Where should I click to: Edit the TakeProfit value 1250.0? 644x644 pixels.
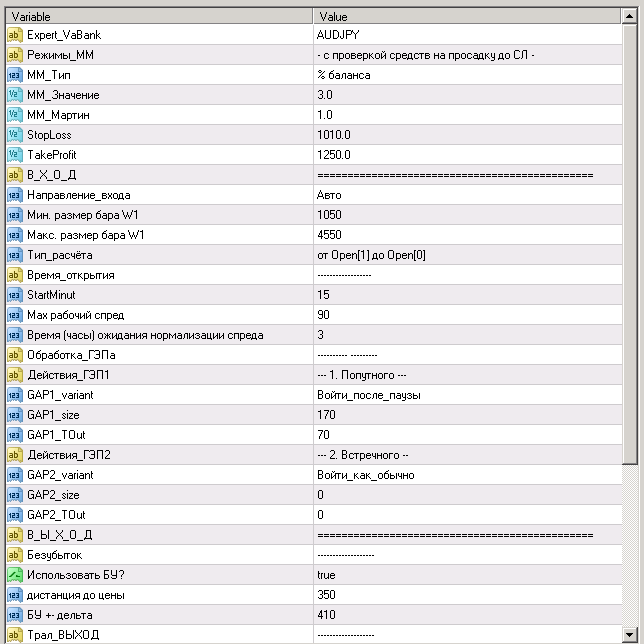468,155
